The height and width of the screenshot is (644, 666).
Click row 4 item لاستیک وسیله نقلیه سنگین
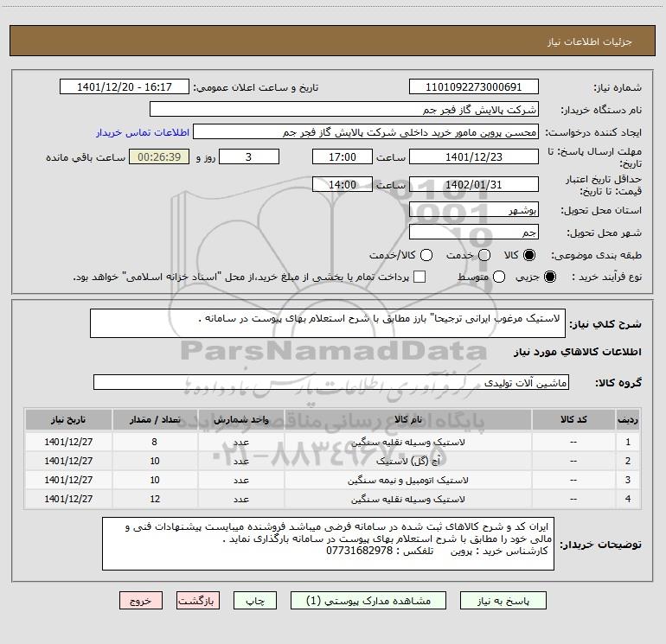(x=407, y=500)
